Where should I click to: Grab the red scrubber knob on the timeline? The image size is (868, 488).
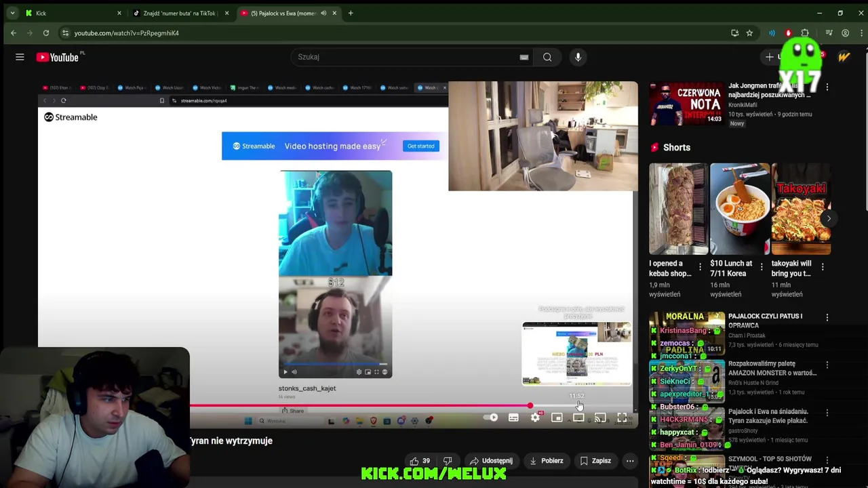[x=530, y=406]
